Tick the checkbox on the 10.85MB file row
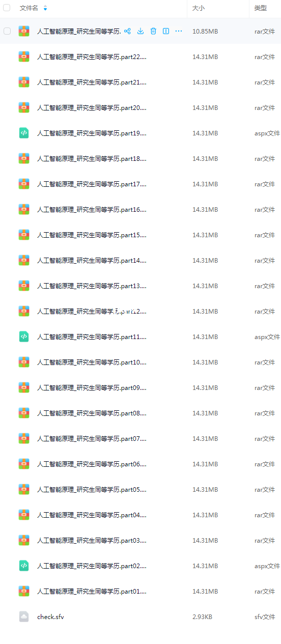Viewport: 281px width, 644px height. (7, 31)
